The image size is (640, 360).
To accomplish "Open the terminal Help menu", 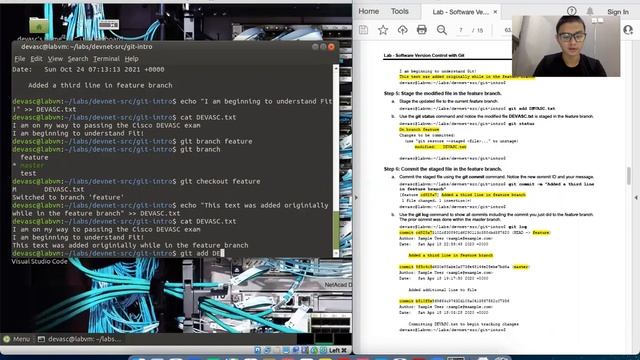I will coord(131,59).
